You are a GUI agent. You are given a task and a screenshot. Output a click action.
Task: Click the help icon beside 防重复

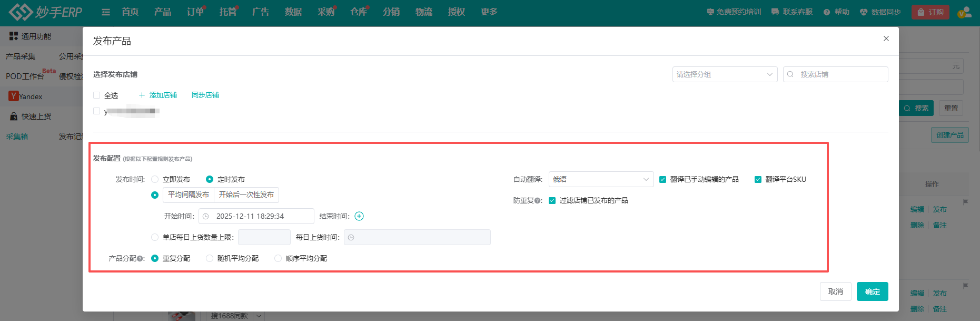tap(537, 201)
